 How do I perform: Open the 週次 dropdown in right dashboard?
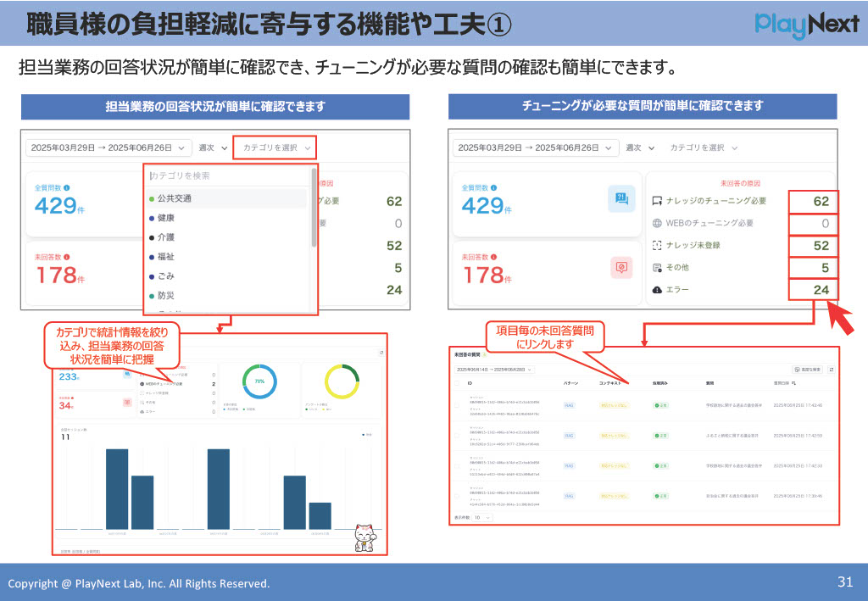[640, 147]
